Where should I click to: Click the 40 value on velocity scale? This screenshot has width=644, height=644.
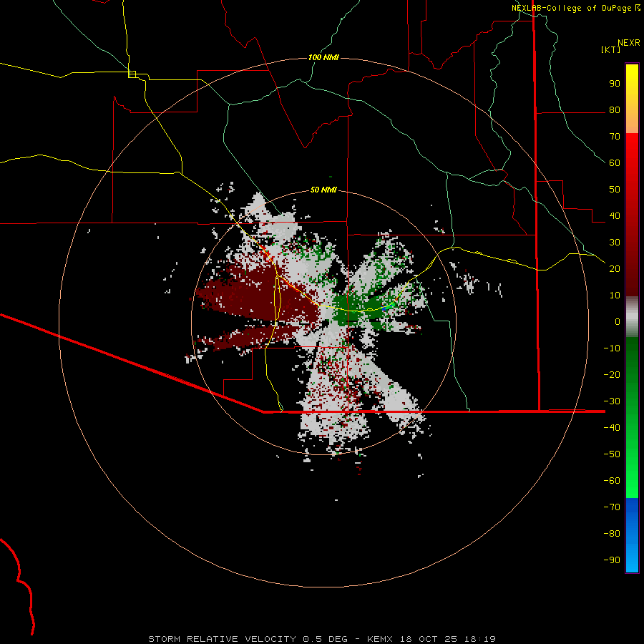tap(615, 216)
